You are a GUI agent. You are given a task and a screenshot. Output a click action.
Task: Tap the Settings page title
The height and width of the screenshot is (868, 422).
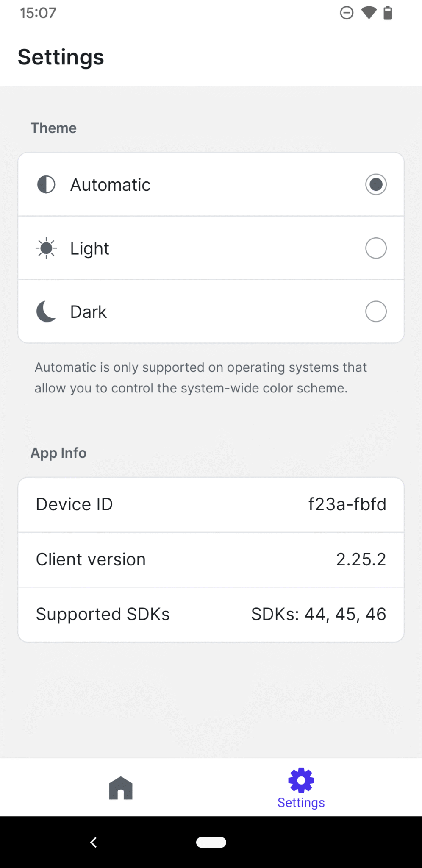click(61, 56)
